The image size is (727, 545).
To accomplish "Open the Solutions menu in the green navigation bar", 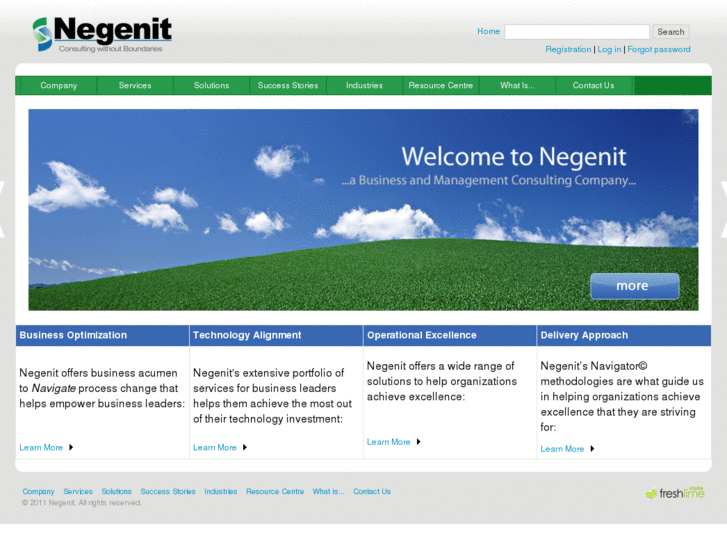I will coord(211,85).
